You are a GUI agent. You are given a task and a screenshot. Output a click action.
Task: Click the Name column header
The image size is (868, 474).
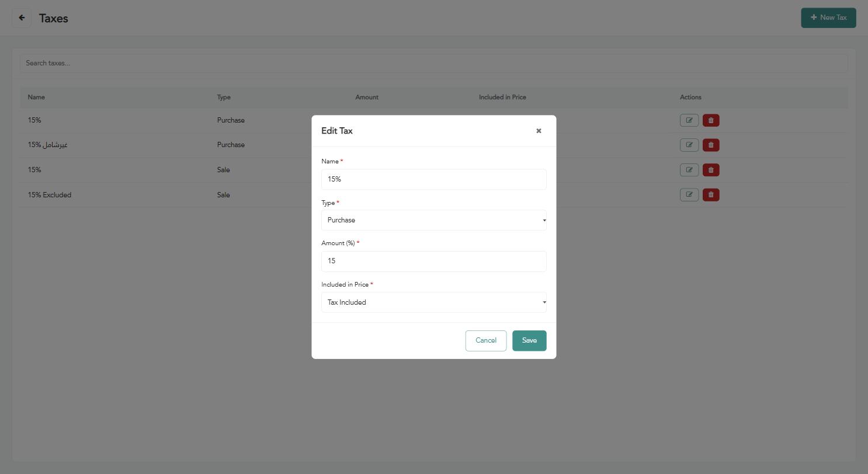tap(36, 97)
